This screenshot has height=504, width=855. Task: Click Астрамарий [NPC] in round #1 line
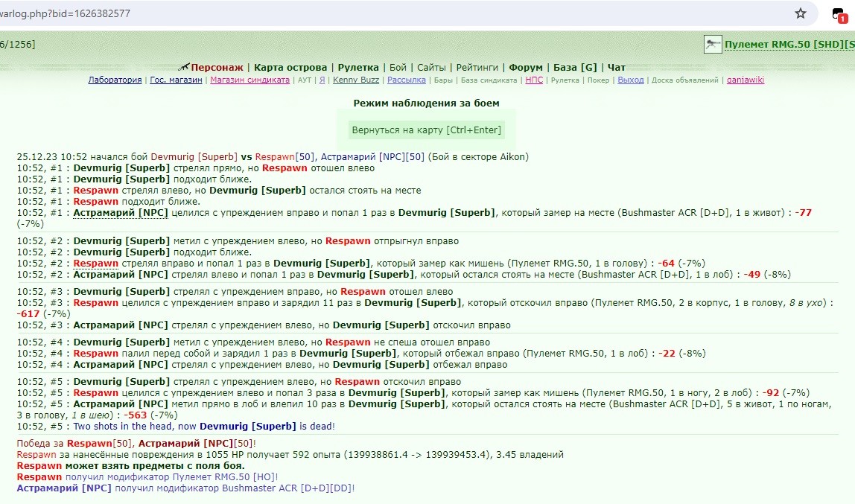pos(121,213)
